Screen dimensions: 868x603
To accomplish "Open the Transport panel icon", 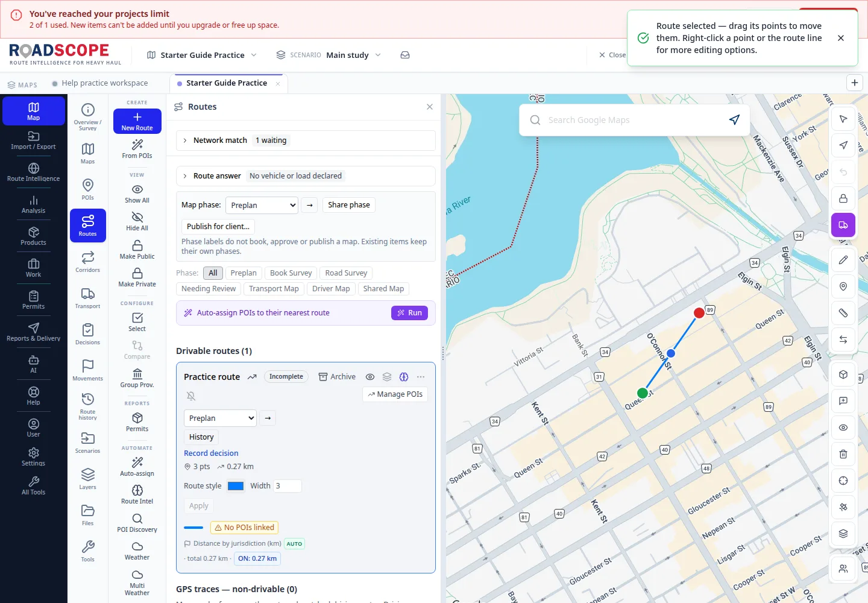I will (x=88, y=298).
